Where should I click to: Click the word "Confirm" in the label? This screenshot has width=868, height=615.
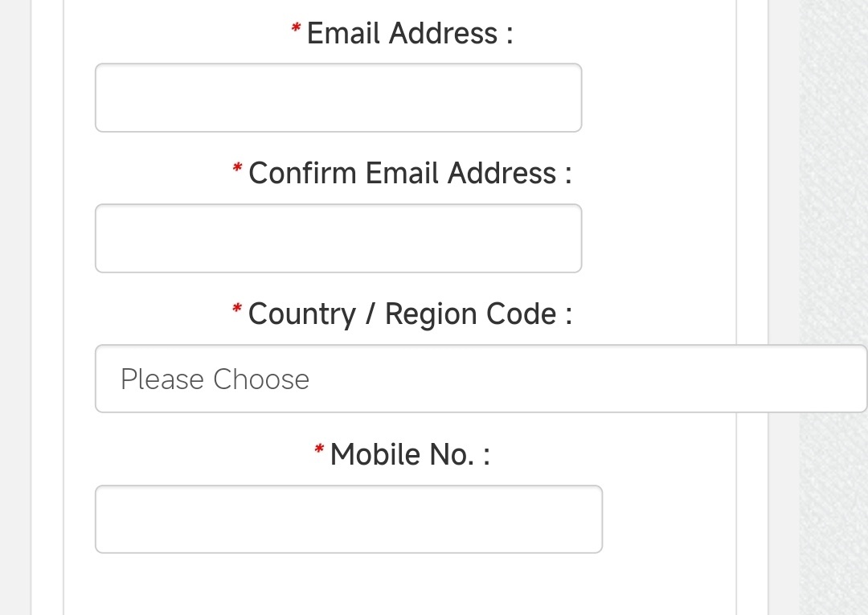pos(302,174)
